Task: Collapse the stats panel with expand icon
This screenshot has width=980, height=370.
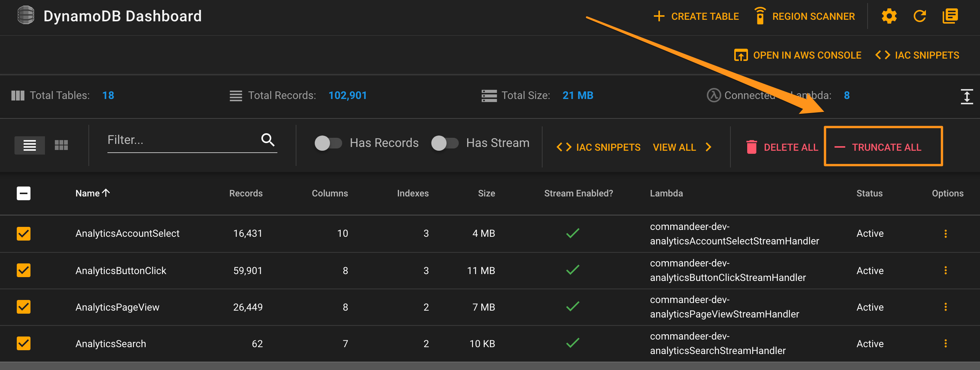Action: pyautogui.click(x=967, y=96)
